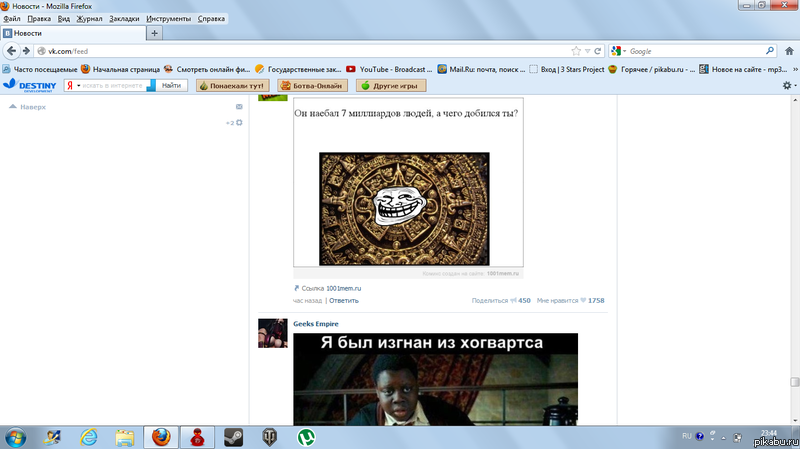Show hidden system tray icons
Image resolution: width=800 pixels, height=449 pixels.
723,438
